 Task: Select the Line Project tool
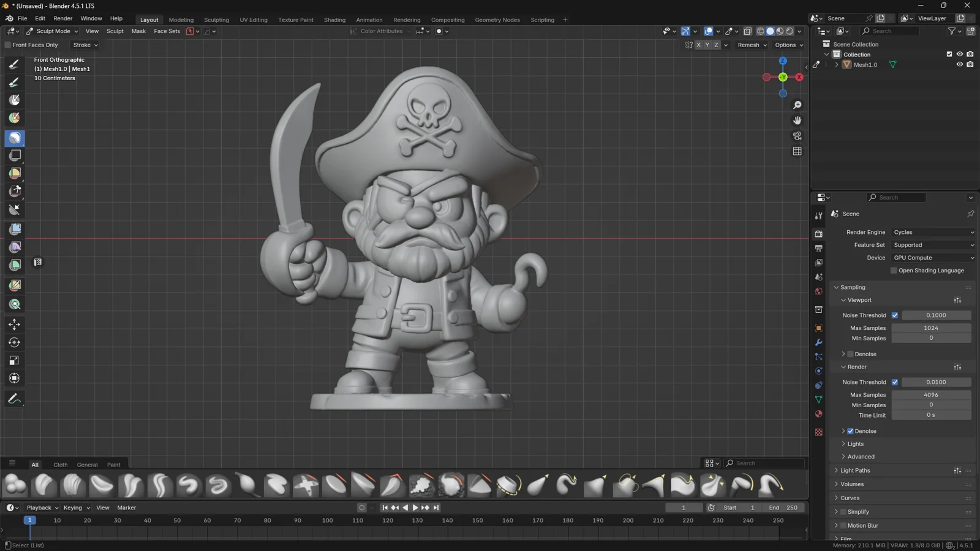tap(15, 209)
